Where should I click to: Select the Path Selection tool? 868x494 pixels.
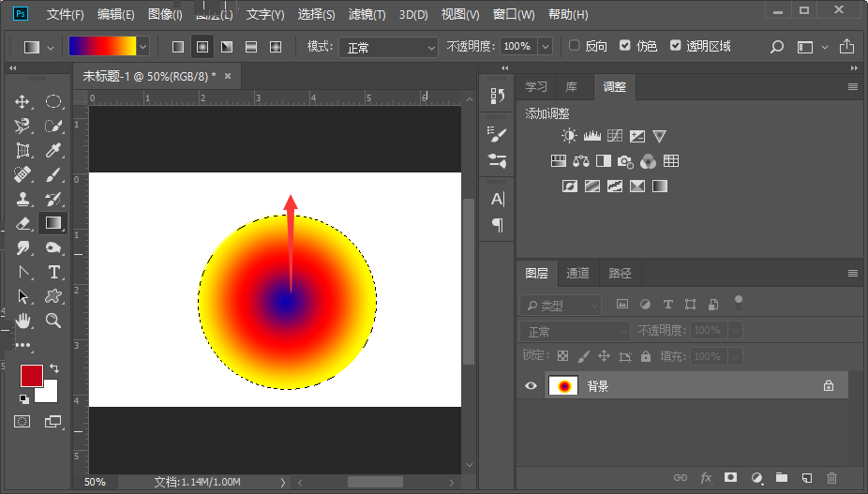22,296
